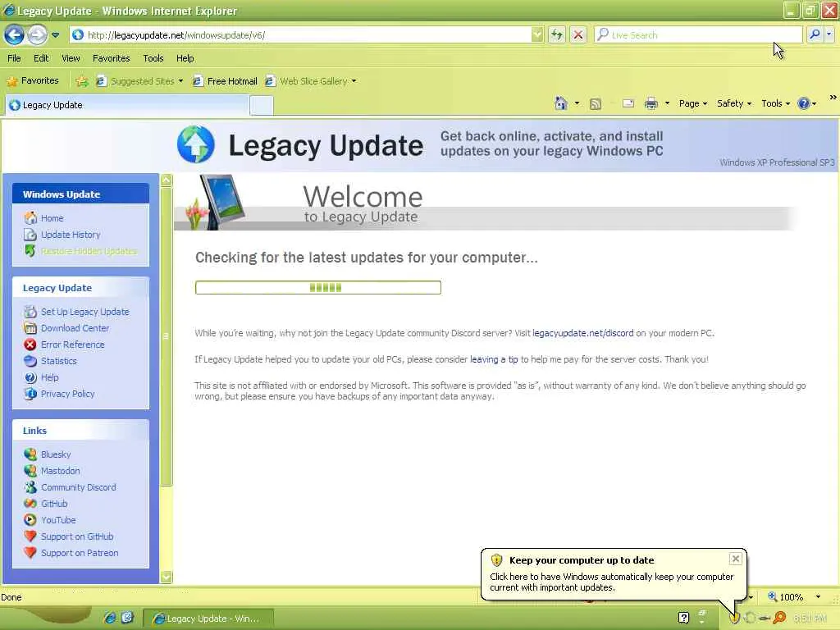Launch Internet Explorer from Quick Launch
The width and height of the screenshot is (840, 630).
click(110, 618)
